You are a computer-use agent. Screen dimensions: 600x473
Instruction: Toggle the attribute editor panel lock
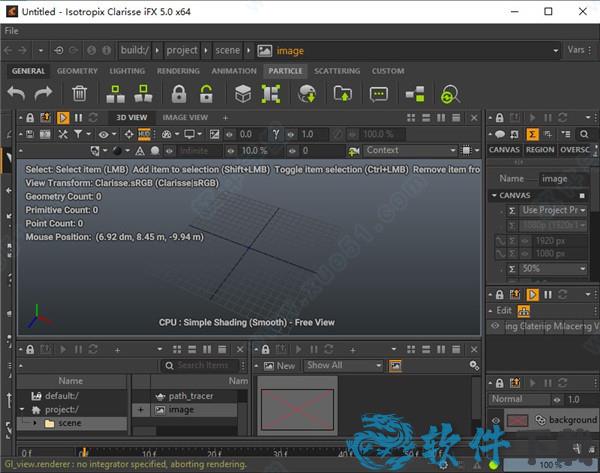[500, 118]
